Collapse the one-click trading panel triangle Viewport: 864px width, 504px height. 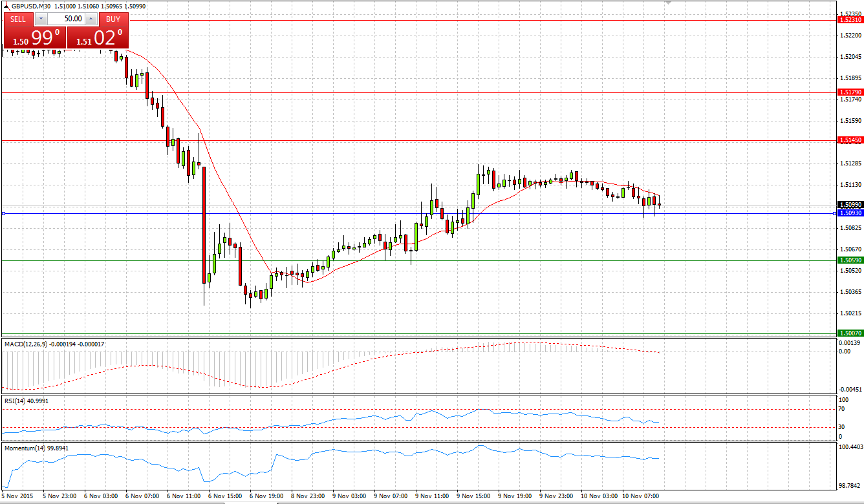point(7,6)
